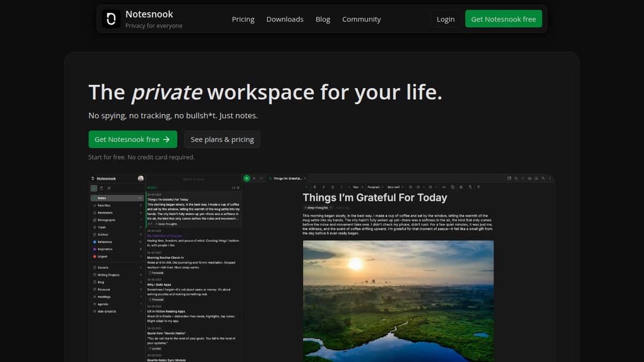The image size is (644, 362).
Task: Open Monographs in the sidebar
Action: [x=117, y=220]
